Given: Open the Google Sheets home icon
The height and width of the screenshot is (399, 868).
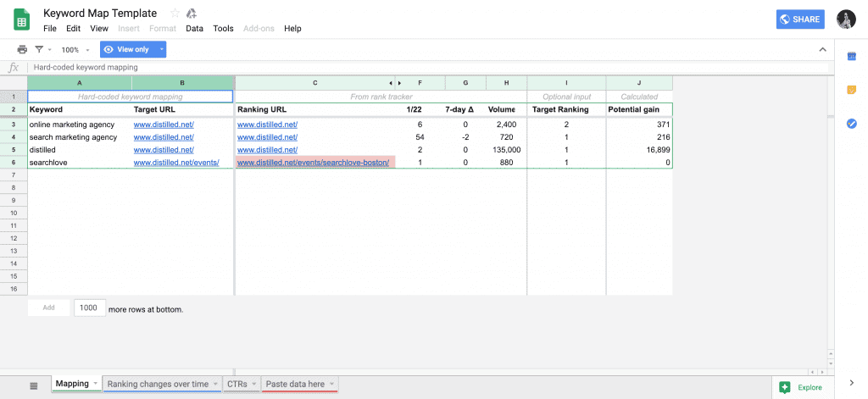Looking at the screenshot, I should point(21,20).
